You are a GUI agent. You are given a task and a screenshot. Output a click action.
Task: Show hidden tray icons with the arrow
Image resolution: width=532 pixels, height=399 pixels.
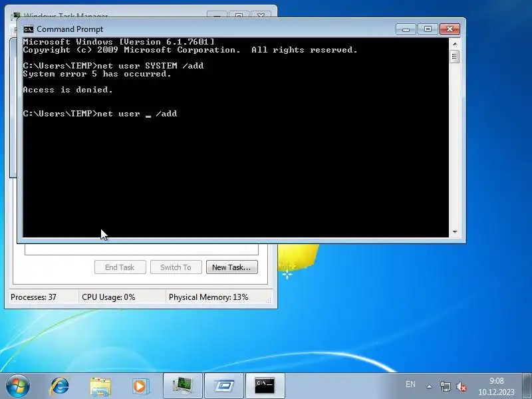tap(429, 386)
